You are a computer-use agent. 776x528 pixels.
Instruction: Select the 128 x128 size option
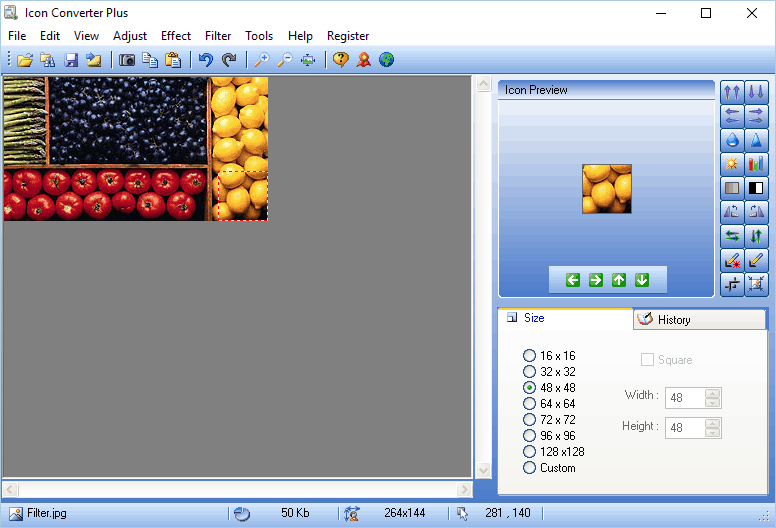pos(554,452)
